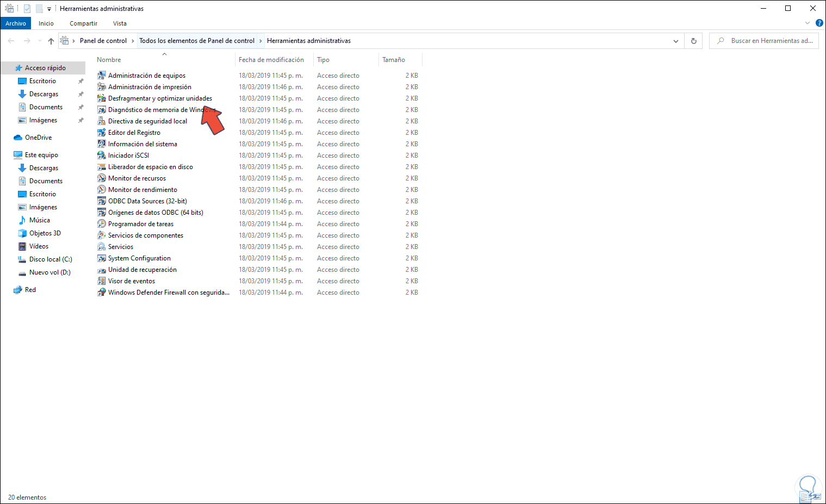Viewport: 826px width, 504px height.
Task: Open the Help question mark icon
Action: tap(819, 23)
